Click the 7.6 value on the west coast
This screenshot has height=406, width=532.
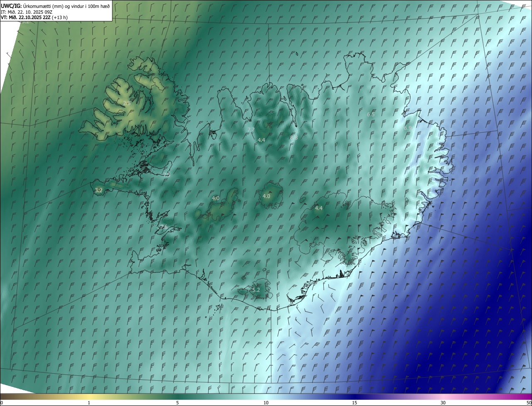click(164, 227)
